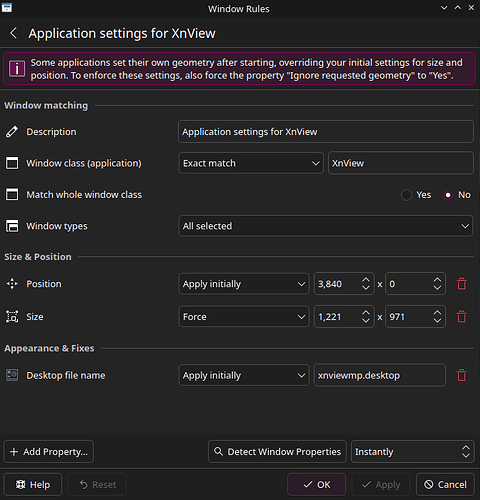The image size is (480, 500).
Task: Remove the Size property via trash icon
Action: (x=462, y=317)
